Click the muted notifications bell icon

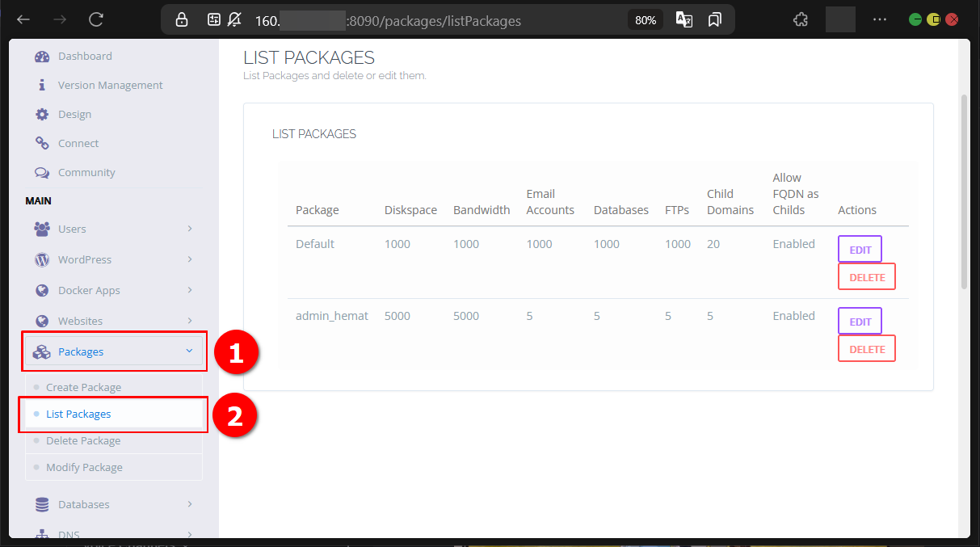pyautogui.click(x=234, y=20)
